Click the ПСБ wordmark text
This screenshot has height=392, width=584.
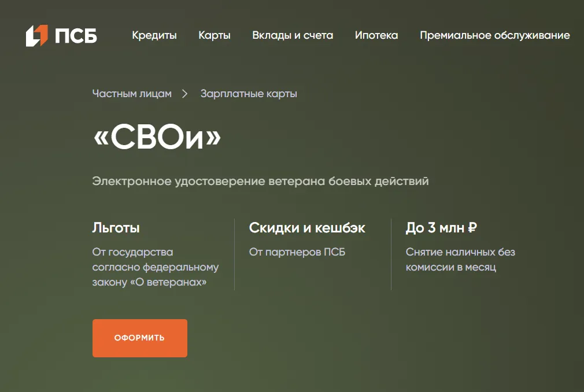tap(76, 36)
